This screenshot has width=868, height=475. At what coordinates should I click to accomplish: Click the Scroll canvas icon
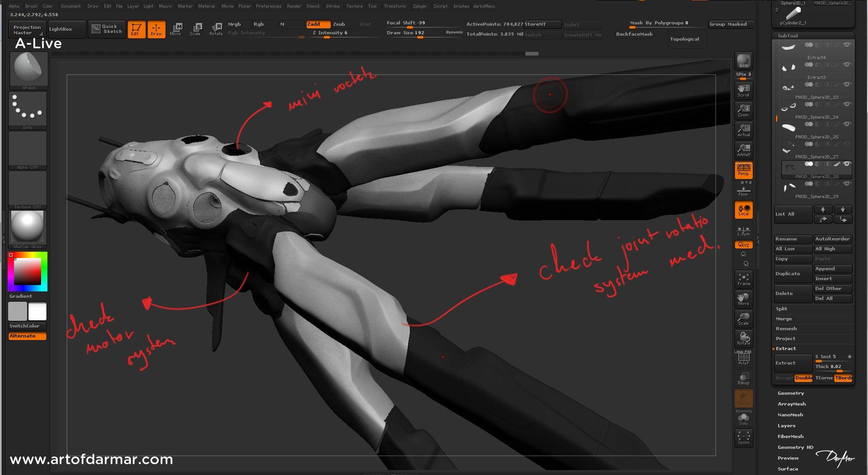743,90
